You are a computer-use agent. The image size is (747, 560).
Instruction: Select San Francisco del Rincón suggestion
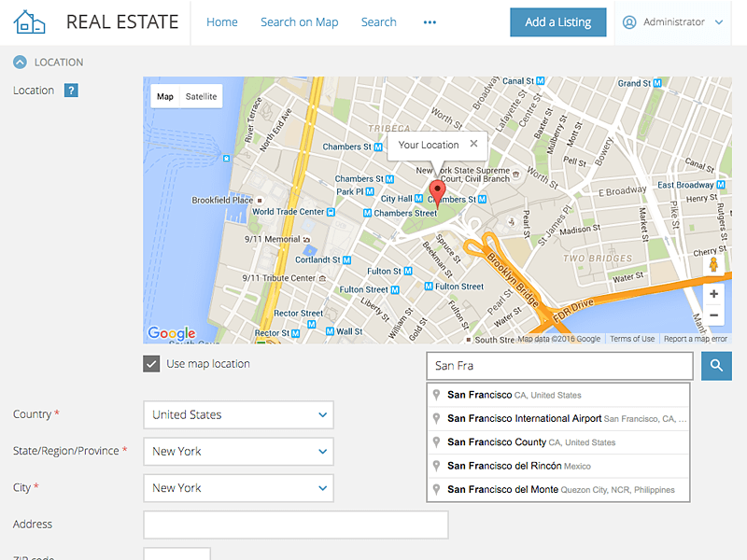(x=558, y=466)
